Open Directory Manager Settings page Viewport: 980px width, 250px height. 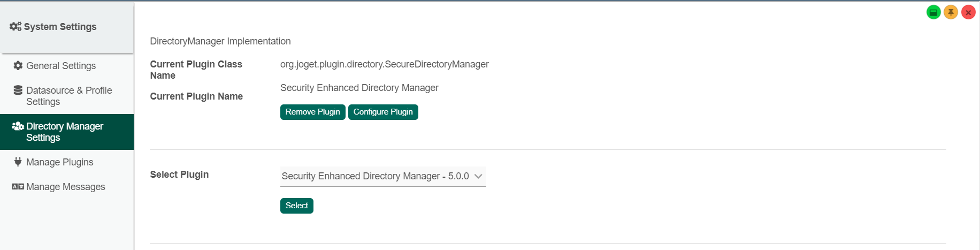(65, 132)
